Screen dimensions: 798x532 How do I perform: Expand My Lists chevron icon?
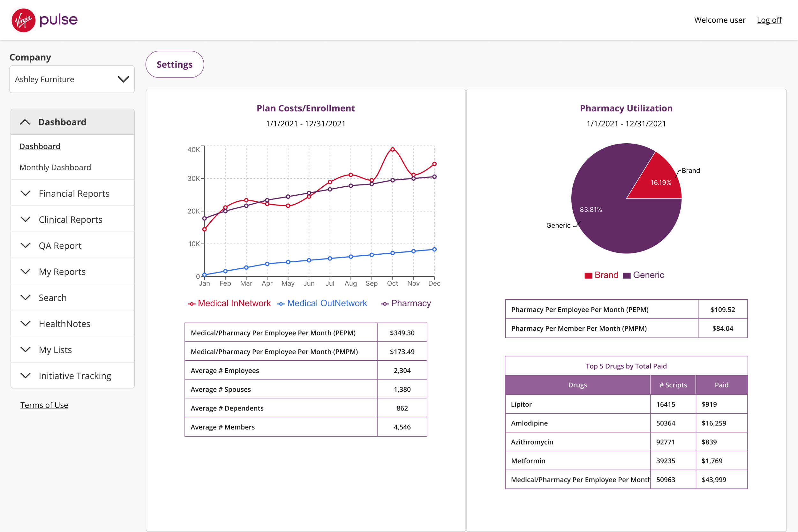click(26, 349)
